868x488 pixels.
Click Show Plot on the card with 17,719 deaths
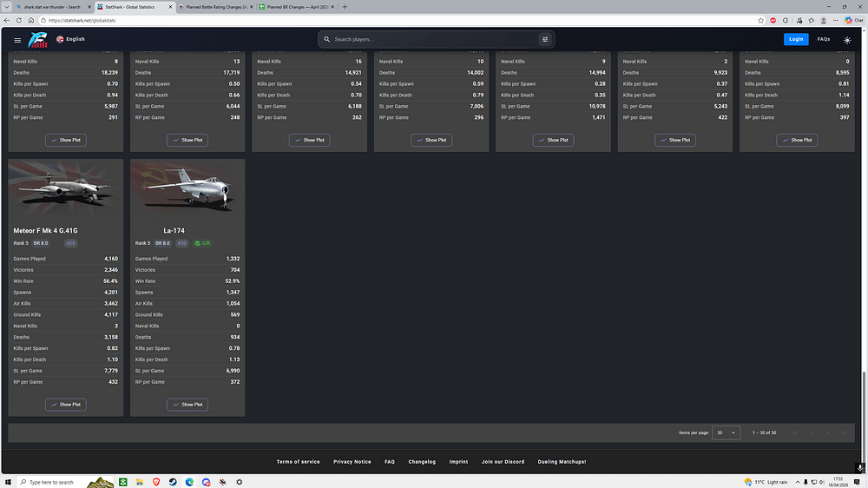(x=187, y=140)
